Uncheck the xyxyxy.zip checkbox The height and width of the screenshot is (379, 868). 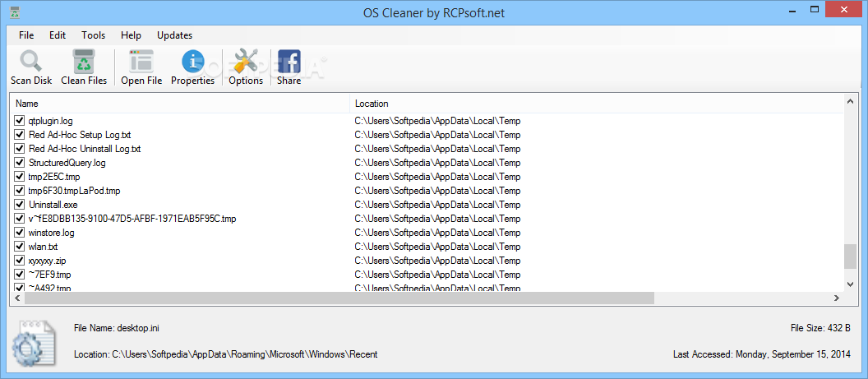[x=20, y=261]
